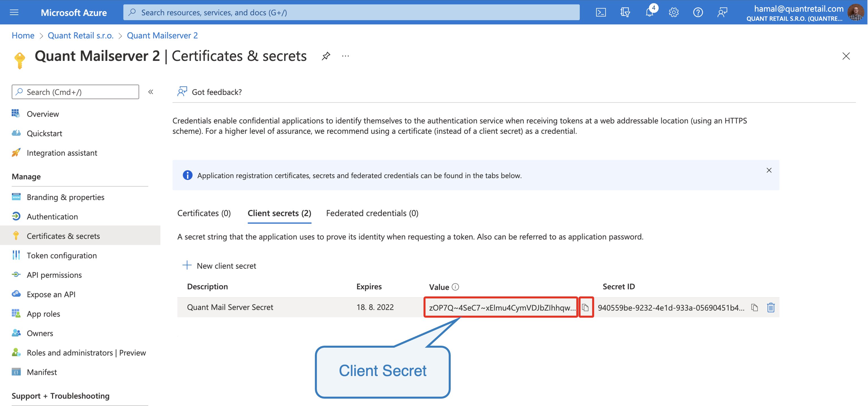This screenshot has width=868, height=406.
Task: Open Overview in the sidebar
Action: 43,114
